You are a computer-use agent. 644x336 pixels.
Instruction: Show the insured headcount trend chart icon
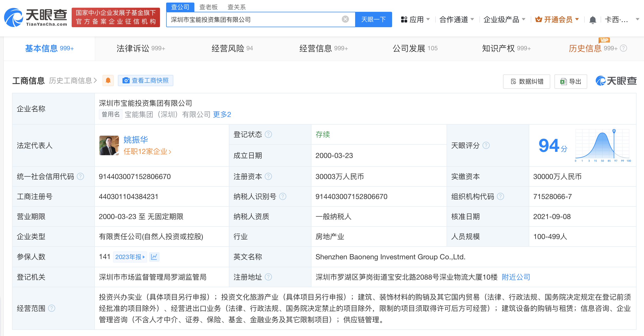[154, 257]
